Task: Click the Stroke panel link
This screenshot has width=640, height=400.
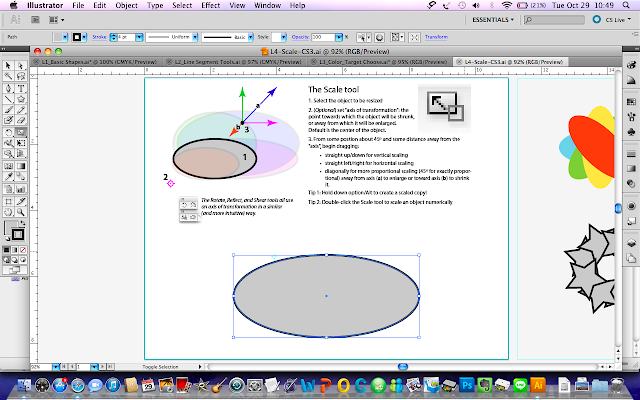Action: [99, 37]
